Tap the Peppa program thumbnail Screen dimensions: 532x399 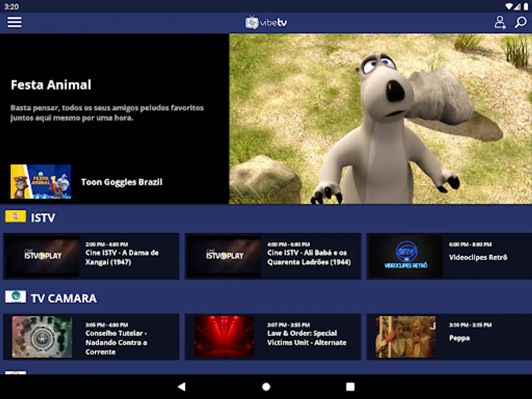coord(406,337)
